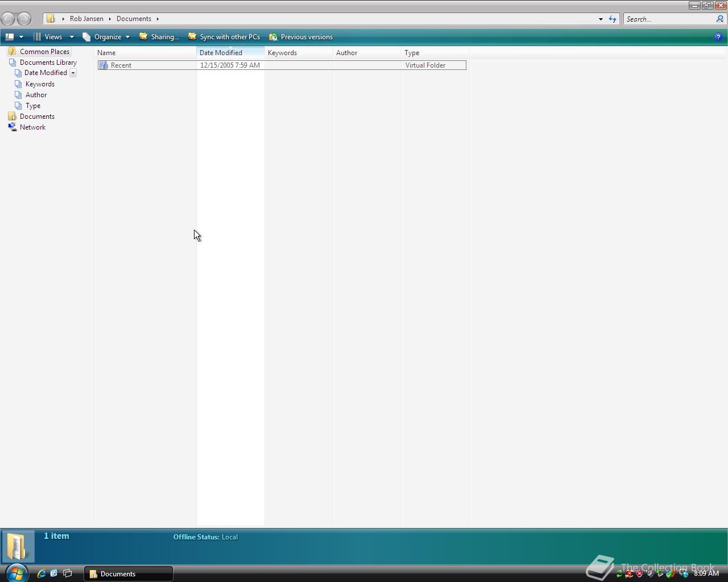Open the layout pane dropdown arrow
The image size is (728, 582).
[21, 37]
